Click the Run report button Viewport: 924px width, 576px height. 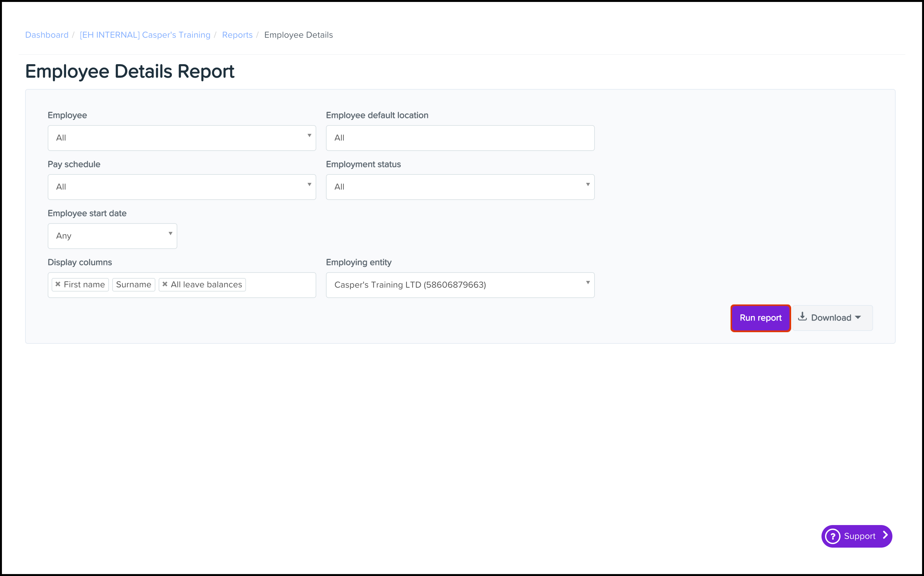760,318
